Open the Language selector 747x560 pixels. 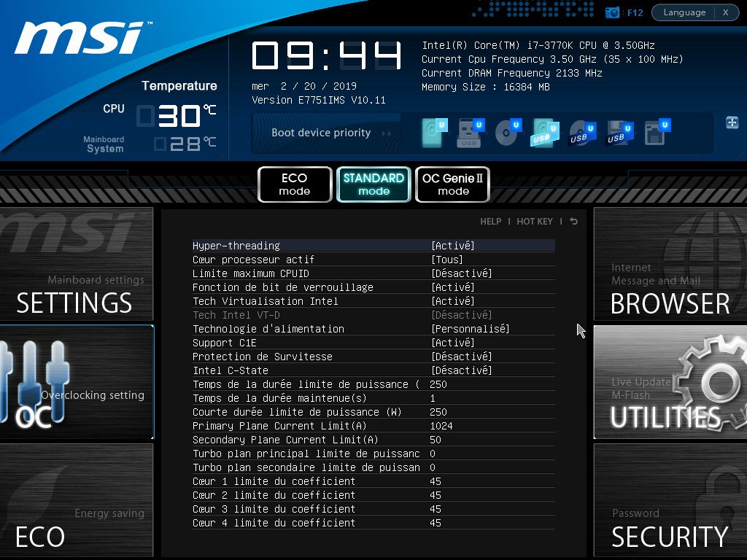pos(684,12)
